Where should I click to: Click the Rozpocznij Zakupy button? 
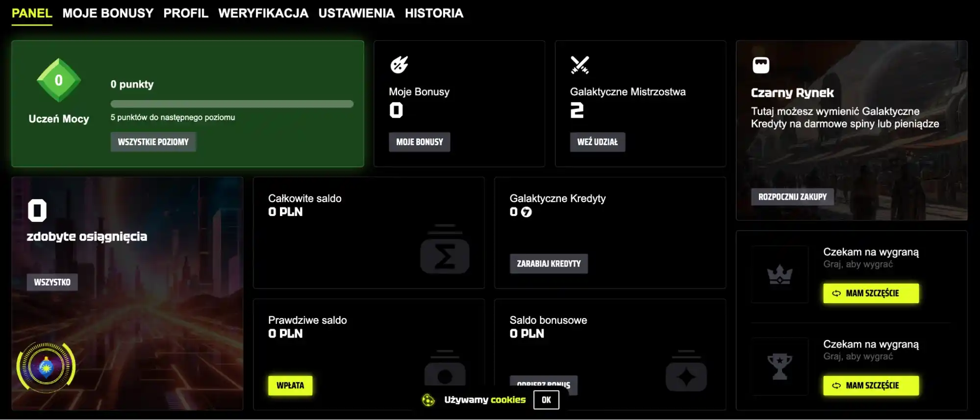pos(792,197)
